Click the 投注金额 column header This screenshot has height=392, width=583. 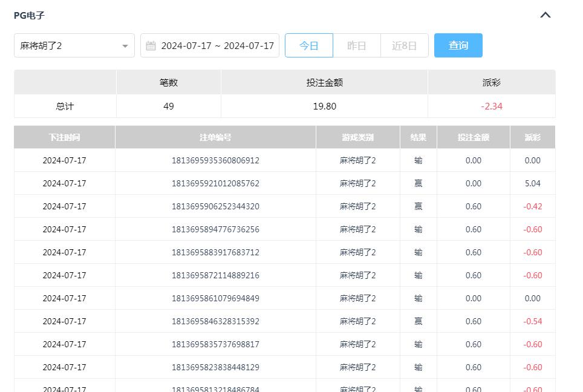point(474,137)
